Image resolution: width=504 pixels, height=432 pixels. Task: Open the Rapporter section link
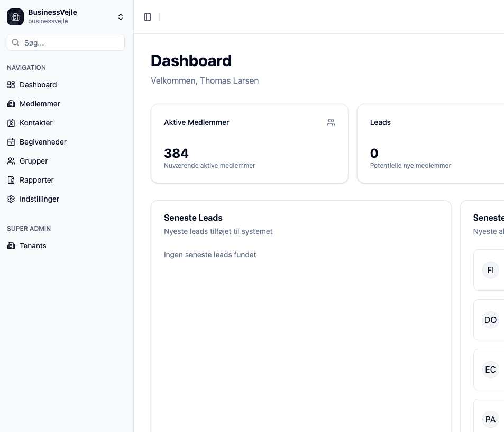[x=36, y=180]
